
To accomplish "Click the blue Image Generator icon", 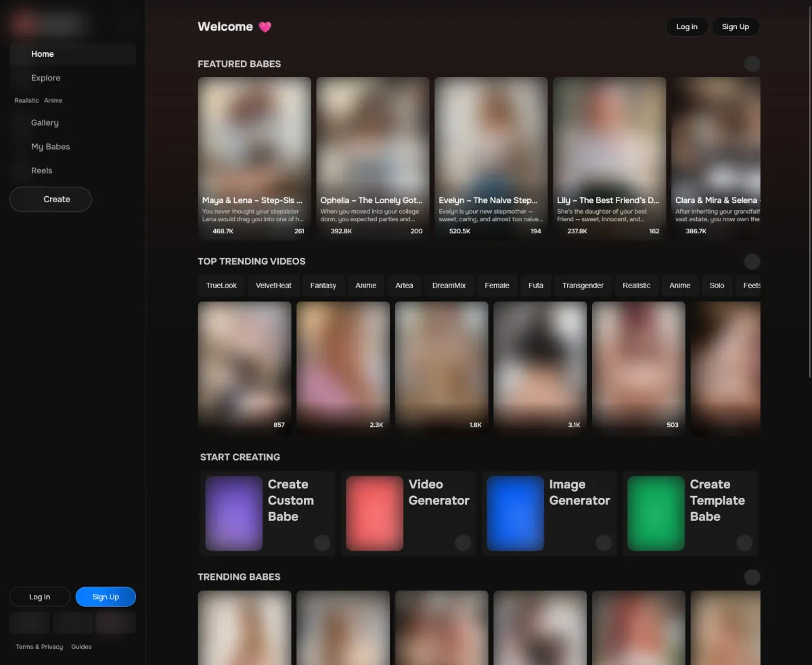I will (515, 513).
